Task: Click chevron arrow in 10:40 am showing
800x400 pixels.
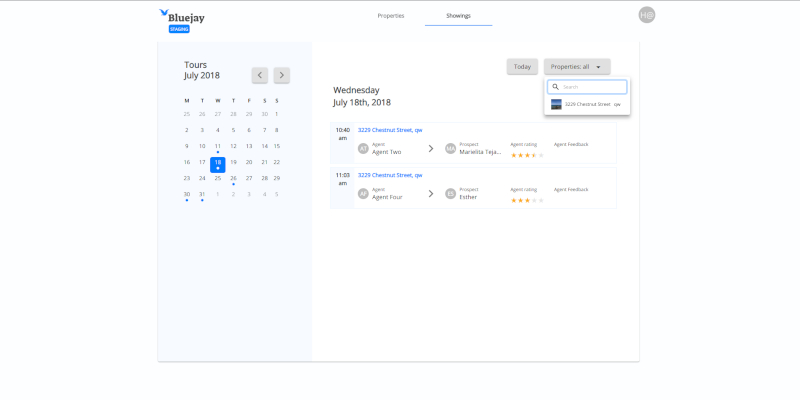Action: pos(431,149)
